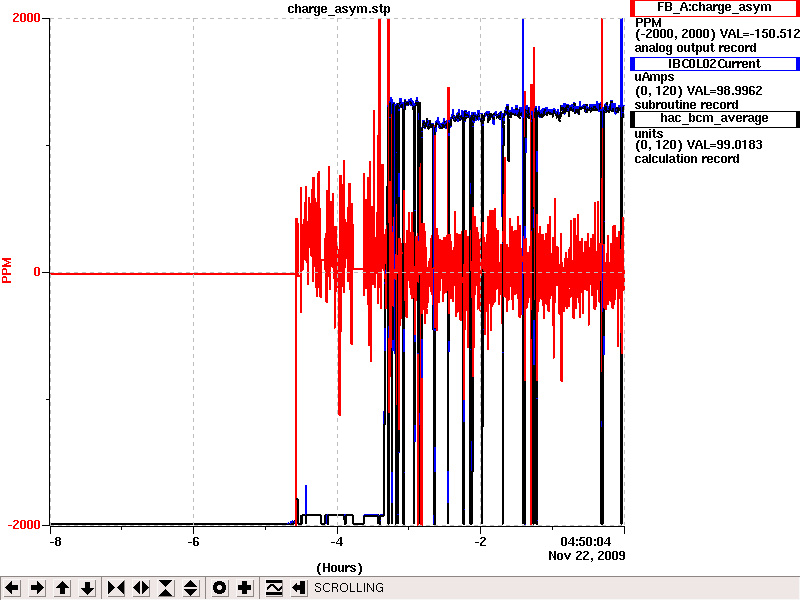Image resolution: width=800 pixels, height=600 pixels.
Task: Click the 'calculation record' description
Action: pyautogui.click(x=687, y=159)
